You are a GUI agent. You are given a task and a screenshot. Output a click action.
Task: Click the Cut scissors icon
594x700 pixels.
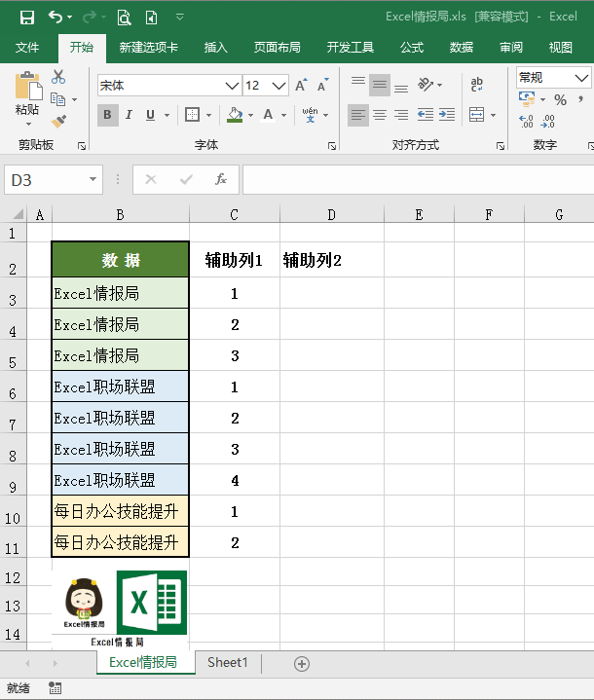(58, 77)
